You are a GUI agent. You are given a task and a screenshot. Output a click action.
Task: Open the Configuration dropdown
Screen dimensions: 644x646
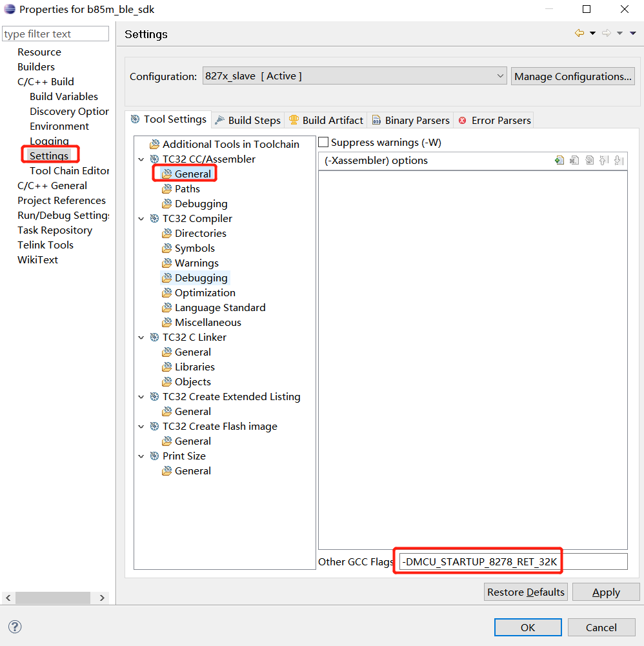[x=354, y=76]
